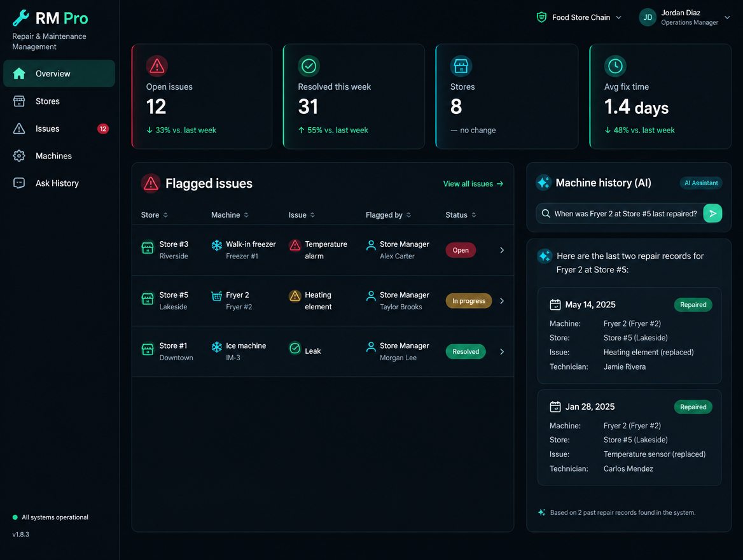
Task: Click the Issues warning triangle sidebar icon
Action: [19, 129]
